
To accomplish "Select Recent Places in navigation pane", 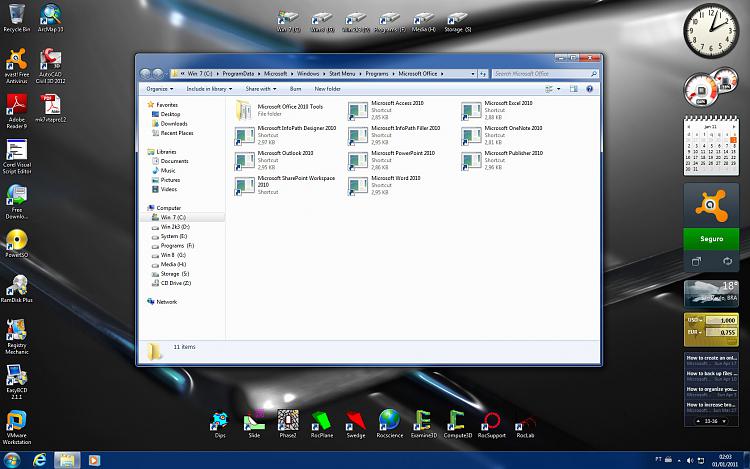I will (173, 133).
